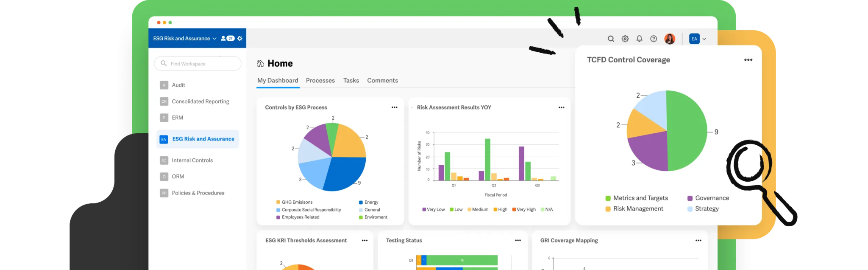Go to the Comments tab
Screen dimensions: 868x270
[x=382, y=81]
